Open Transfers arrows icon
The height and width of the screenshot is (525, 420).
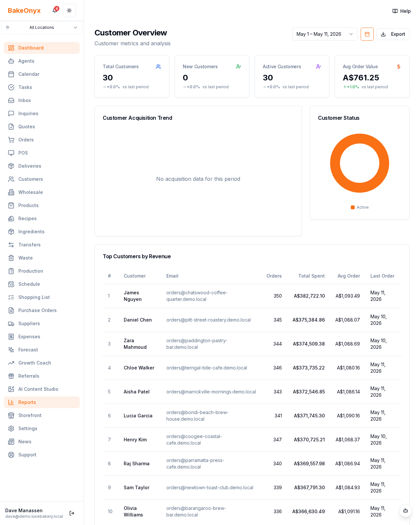[x=11, y=245]
